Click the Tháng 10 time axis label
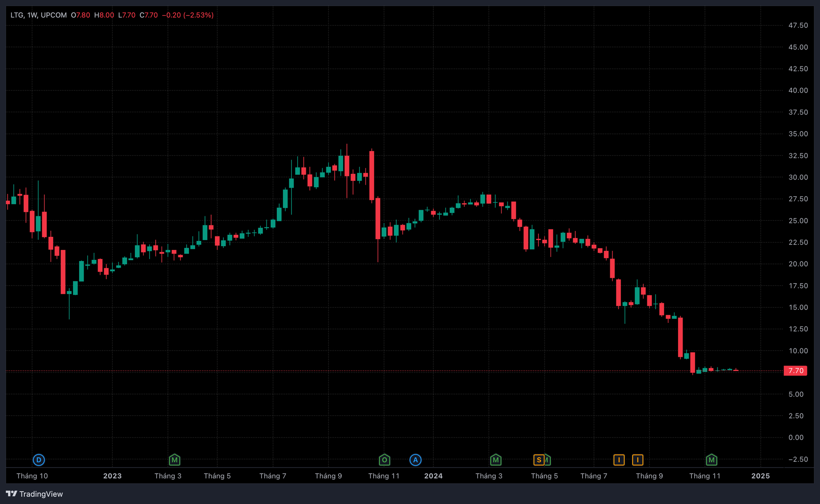The image size is (820, 504). click(32, 476)
